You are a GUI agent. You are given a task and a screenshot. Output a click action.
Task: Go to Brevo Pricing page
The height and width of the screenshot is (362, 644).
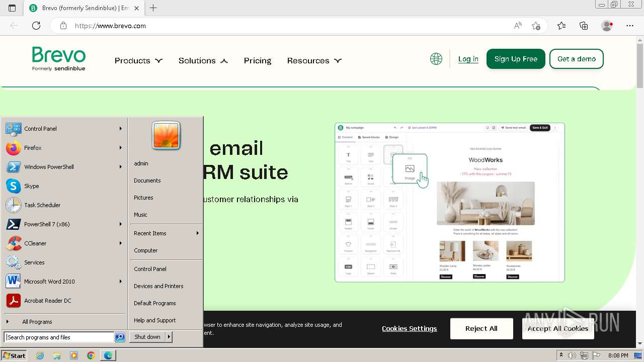258,61
